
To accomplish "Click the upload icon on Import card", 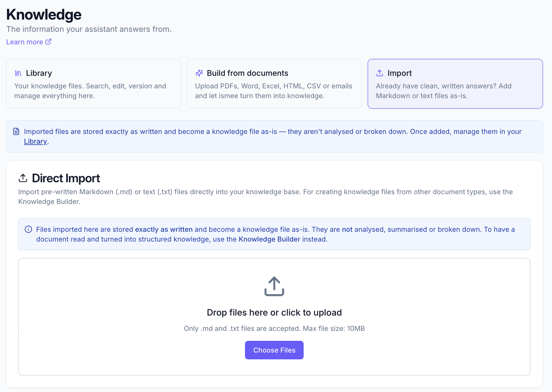I will point(380,73).
